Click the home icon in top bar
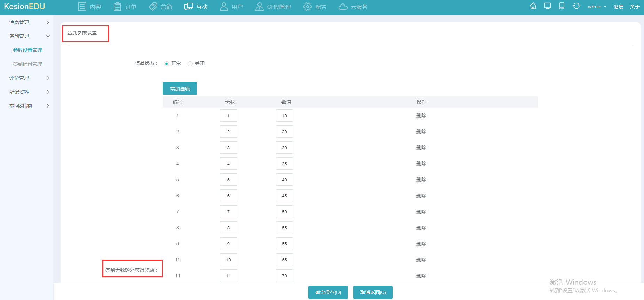This screenshot has height=300, width=644. pos(533,6)
